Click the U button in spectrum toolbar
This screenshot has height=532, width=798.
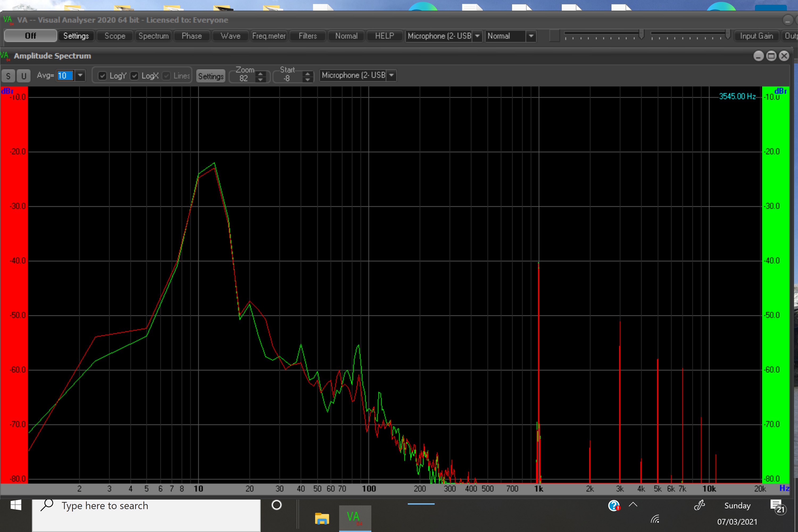coord(24,76)
